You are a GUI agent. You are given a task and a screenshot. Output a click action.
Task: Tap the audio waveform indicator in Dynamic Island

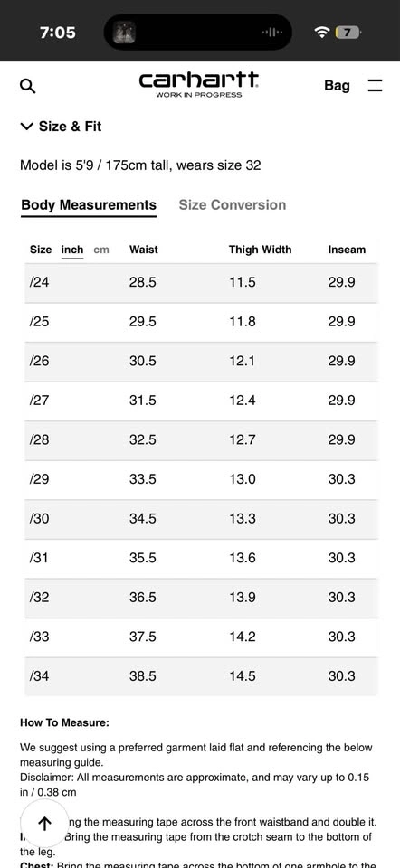[272, 33]
